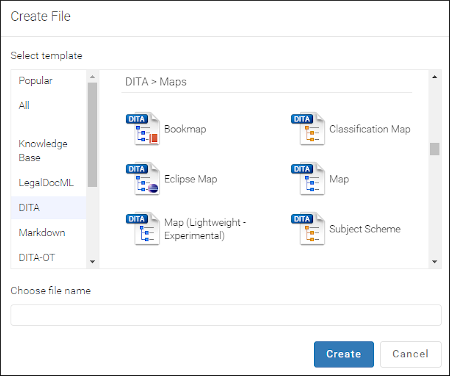The height and width of the screenshot is (376, 450).
Task: Click the template pane scrollbar thumb
Action: pos(434,149)
